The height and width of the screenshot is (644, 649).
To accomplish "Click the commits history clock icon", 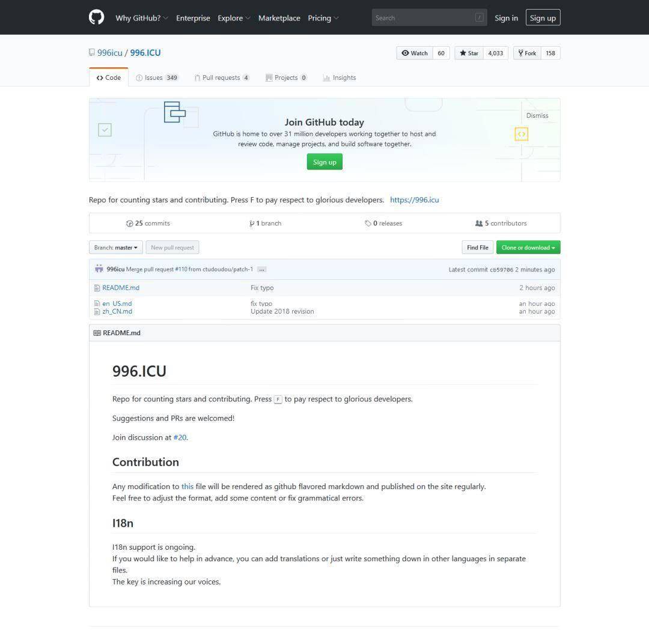I will point(129,223).
